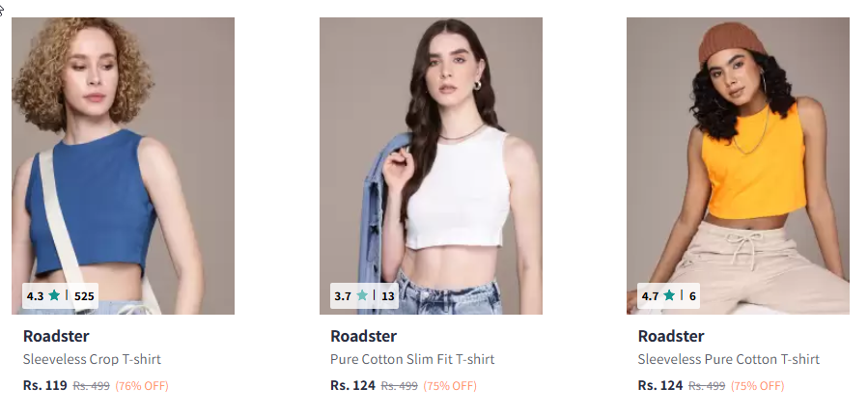Click the Rs. 119 price
Viewport: 868px width, 416px height.
[44, 385]
